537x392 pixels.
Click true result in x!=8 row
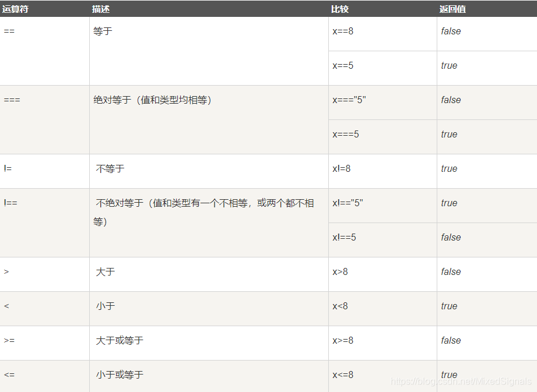(x=487, y=171)
